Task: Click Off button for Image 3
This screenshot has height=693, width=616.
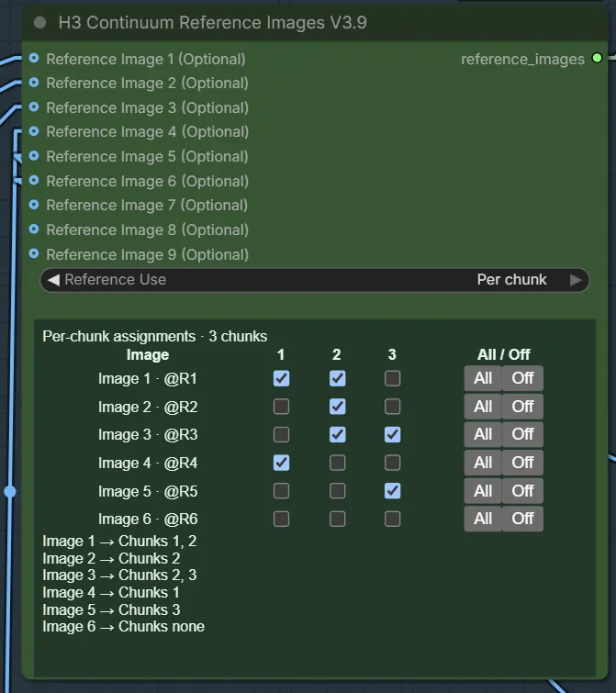Action: point(522,434)
